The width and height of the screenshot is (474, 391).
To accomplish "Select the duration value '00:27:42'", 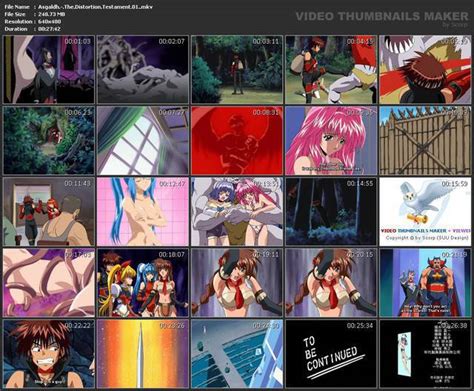I will [49, 29].
